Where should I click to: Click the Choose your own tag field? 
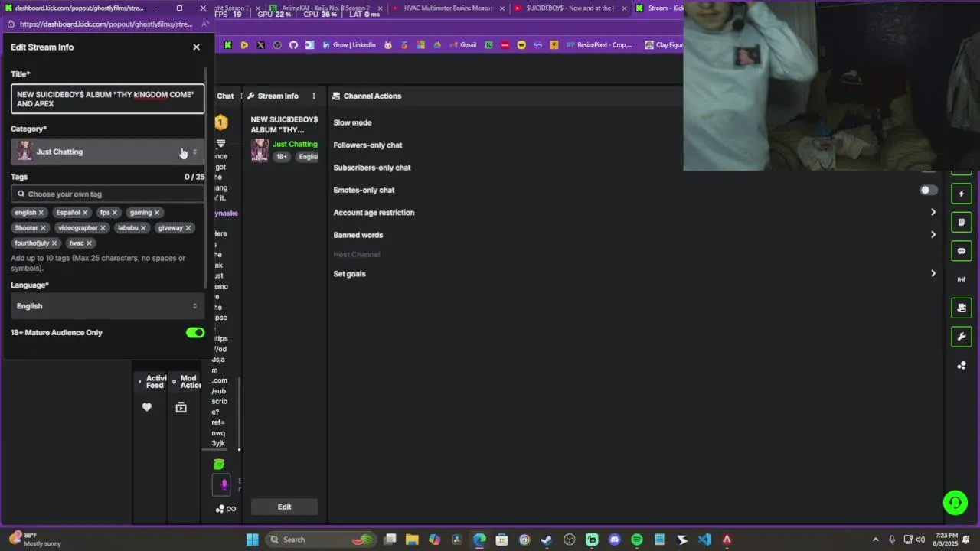tap(107, 194)
